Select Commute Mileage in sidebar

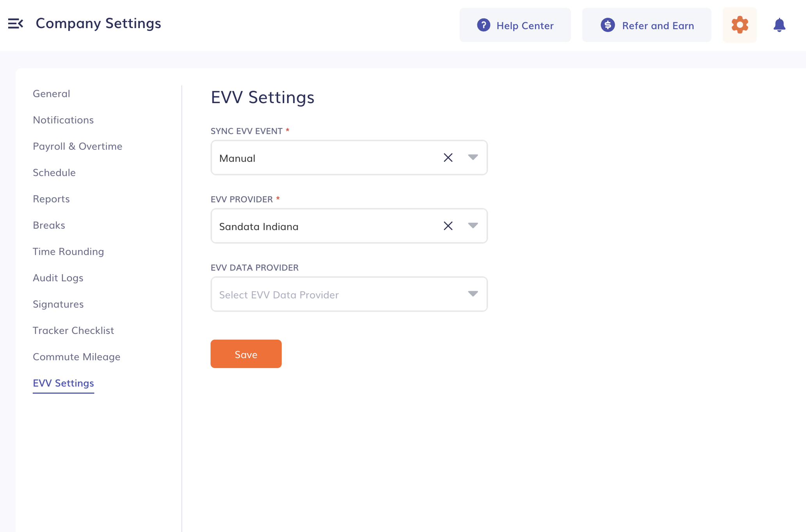(77, 357)
